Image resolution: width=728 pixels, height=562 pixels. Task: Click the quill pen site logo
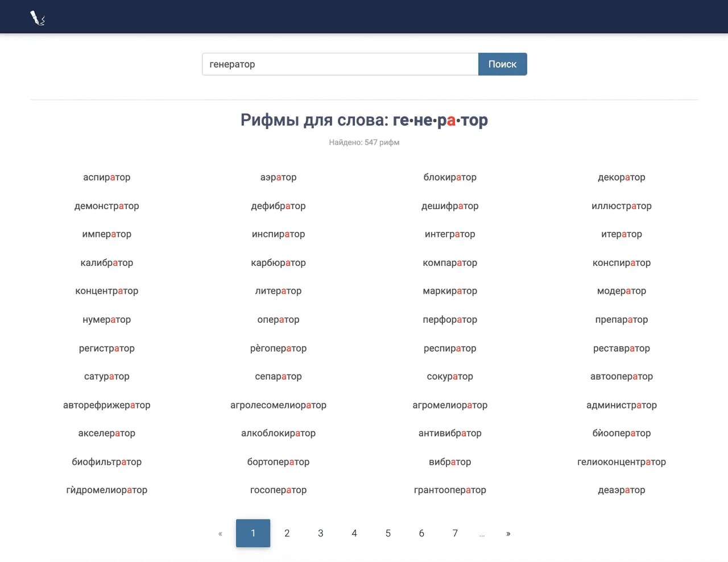[x=38, y=18]
